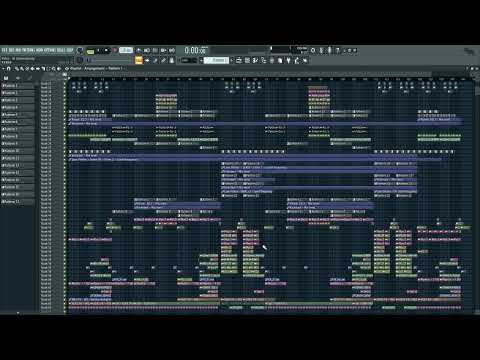Viewport: 480px width, 360px height.
Task: Select Pattern 8 in the picker
Action: [x=18, y=136]
